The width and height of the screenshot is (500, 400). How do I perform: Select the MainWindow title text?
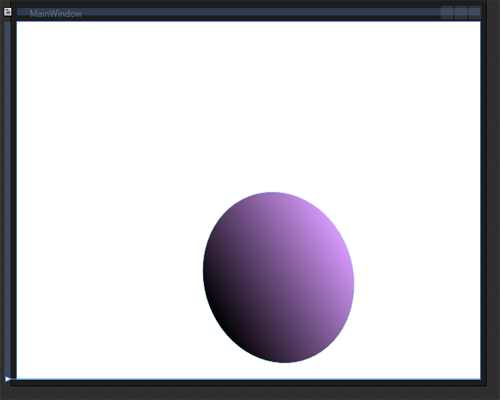[56, 14]
